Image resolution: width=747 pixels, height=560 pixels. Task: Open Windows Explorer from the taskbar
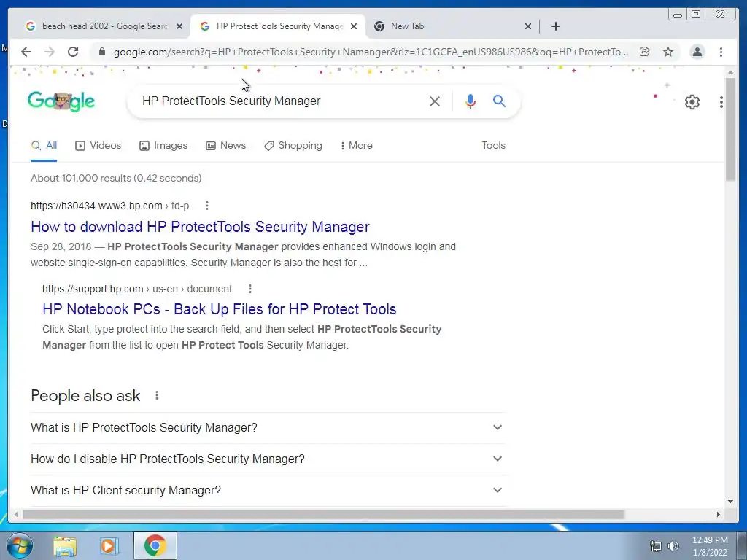coord(65,545)
